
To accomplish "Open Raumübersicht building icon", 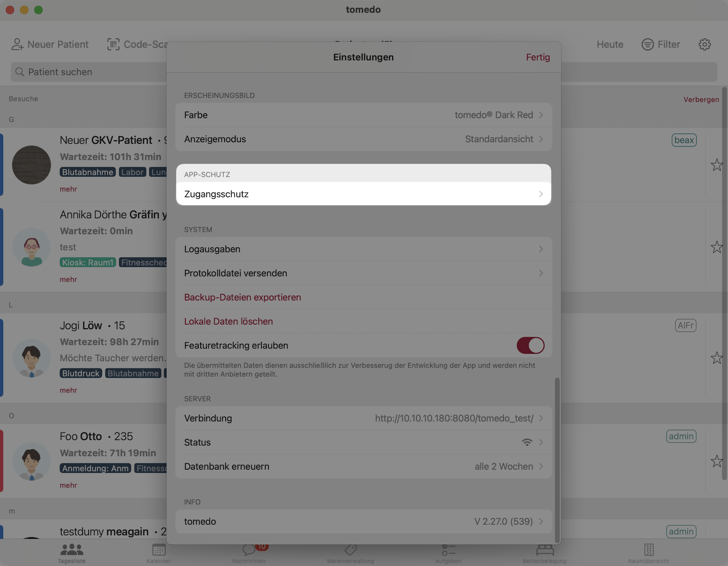I will pos(649,550).
